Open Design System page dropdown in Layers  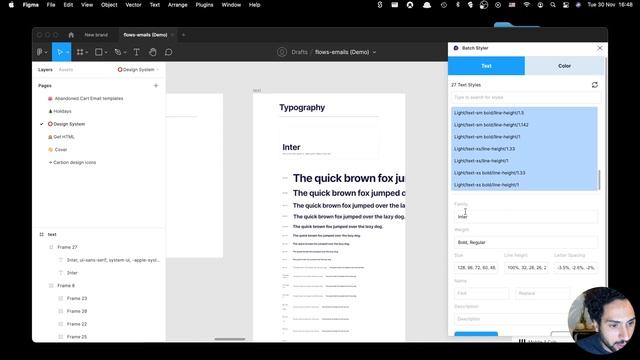pos(138,69)
